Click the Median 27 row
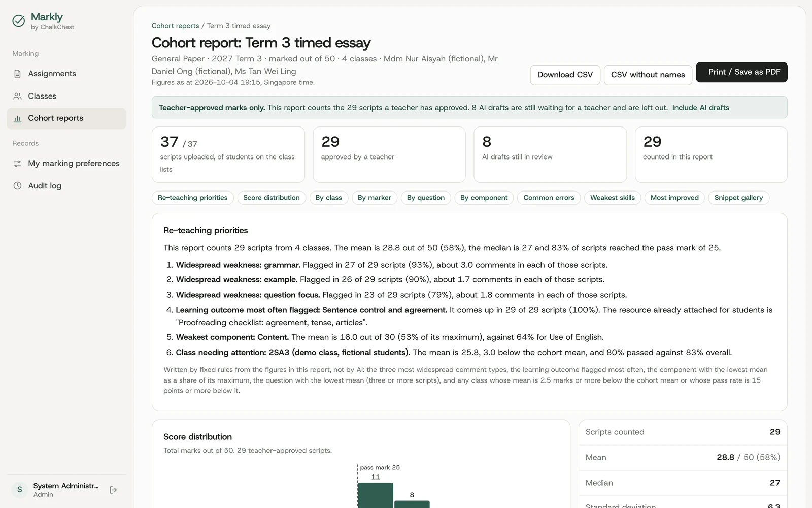Screen dimensions: 812x508 [x=683, y=483]
